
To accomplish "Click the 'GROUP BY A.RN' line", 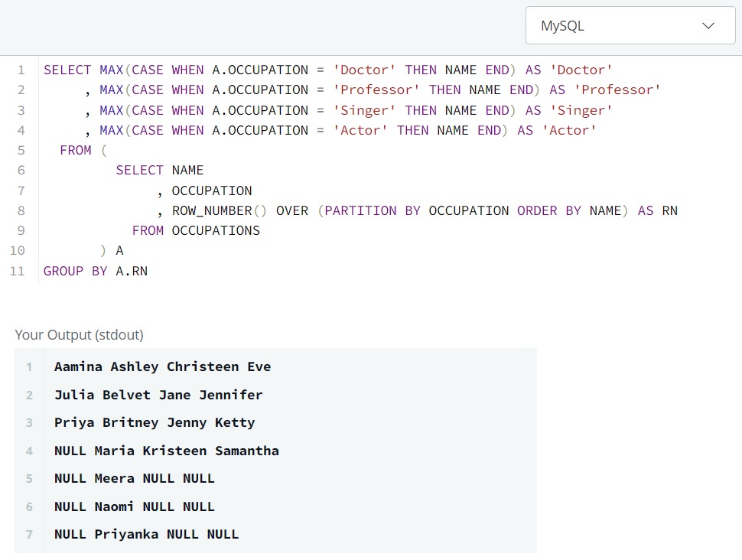I will (x=96, y=272).
